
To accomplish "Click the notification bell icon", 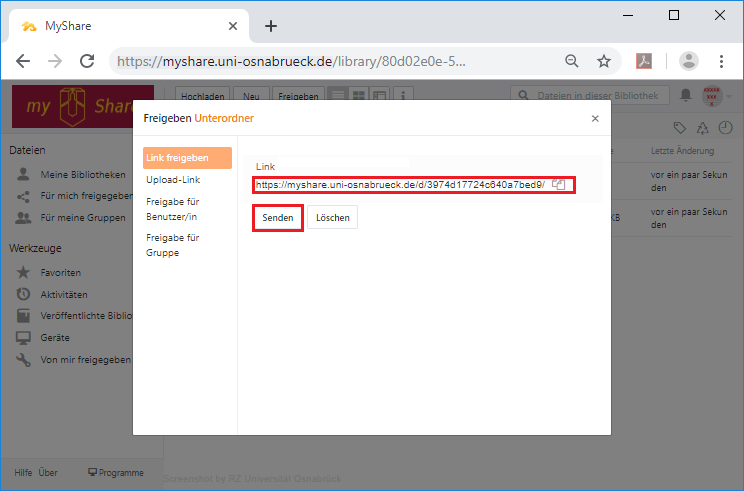I will point(686,95).
